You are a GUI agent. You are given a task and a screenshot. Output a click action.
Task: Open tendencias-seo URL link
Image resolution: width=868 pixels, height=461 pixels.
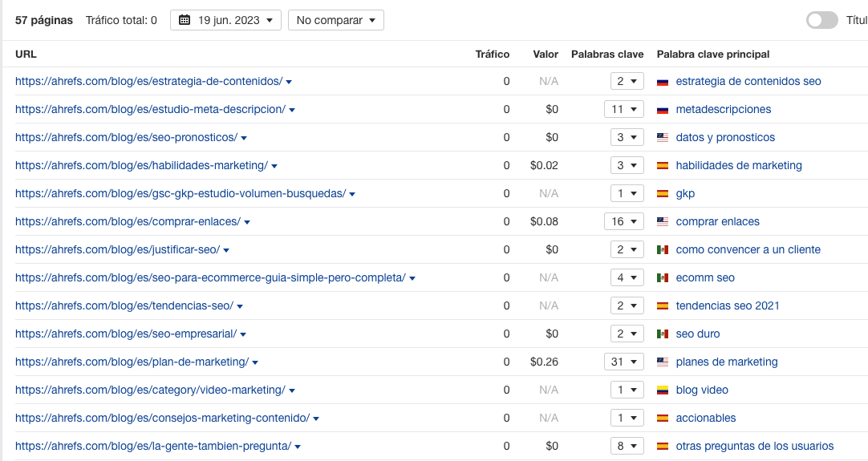[x=124, y=305]
